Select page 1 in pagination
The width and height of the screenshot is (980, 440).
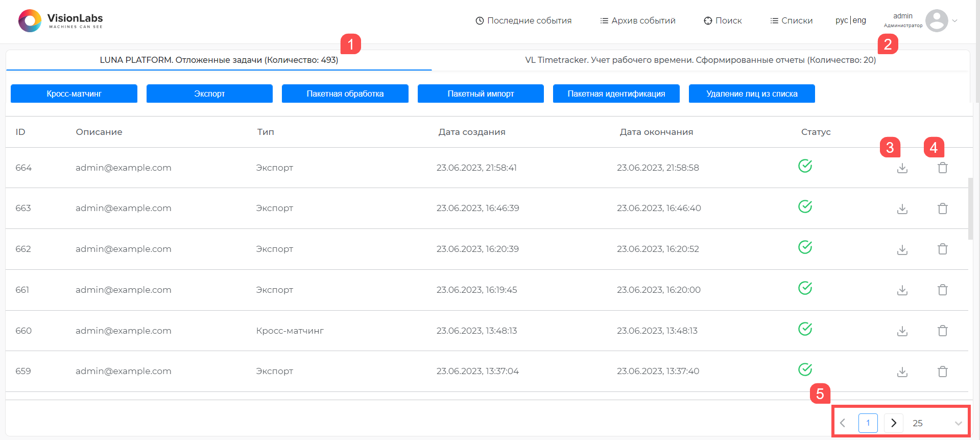coord(868,423)
